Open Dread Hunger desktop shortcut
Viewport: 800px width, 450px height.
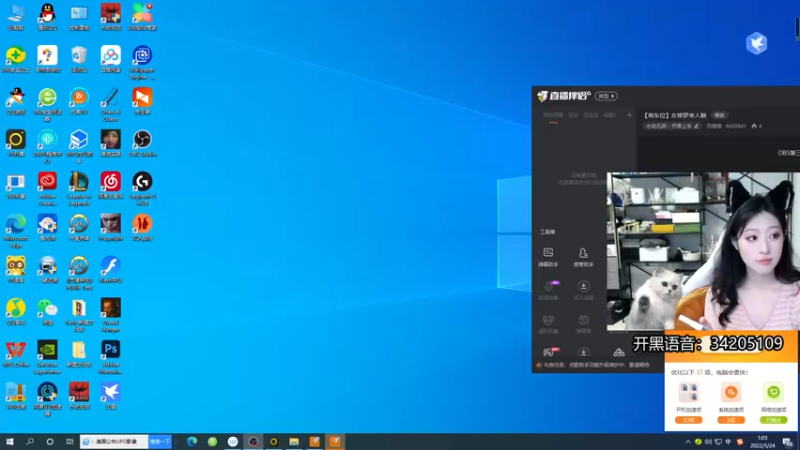pos(111,315)
